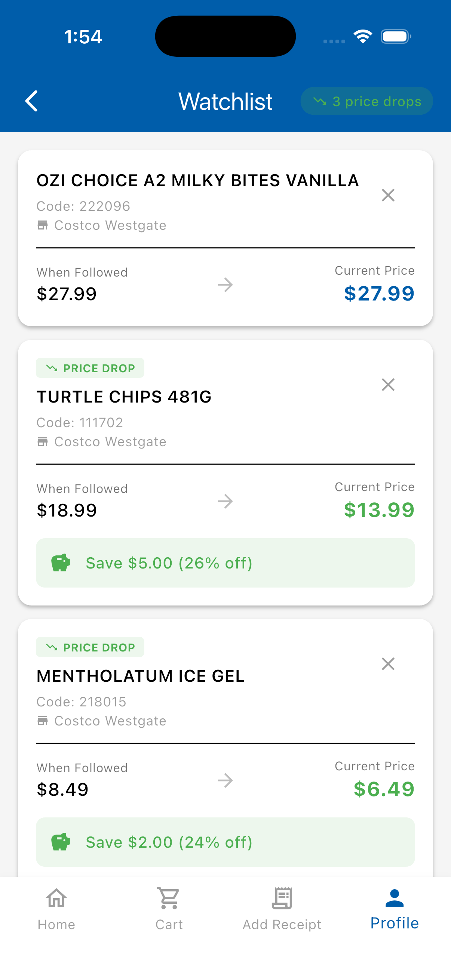Screen dimensions: 451x980
Task: Tap the 3 price drops badge
Action: pos(366,101)
